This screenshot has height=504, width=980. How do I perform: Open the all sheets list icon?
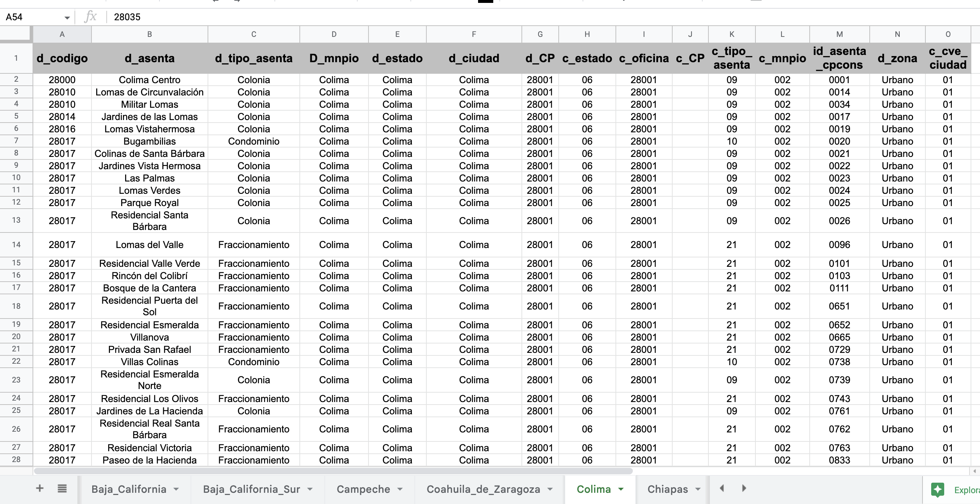coord(62,488)
